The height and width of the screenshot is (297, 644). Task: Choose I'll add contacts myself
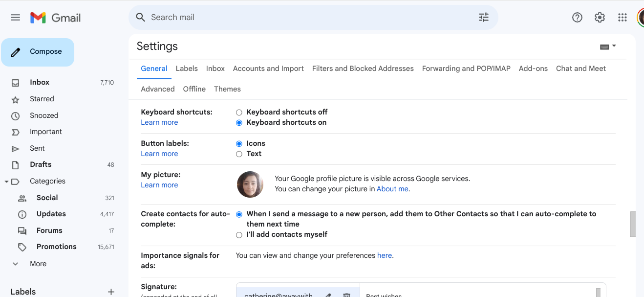click(x=239, y=235)
